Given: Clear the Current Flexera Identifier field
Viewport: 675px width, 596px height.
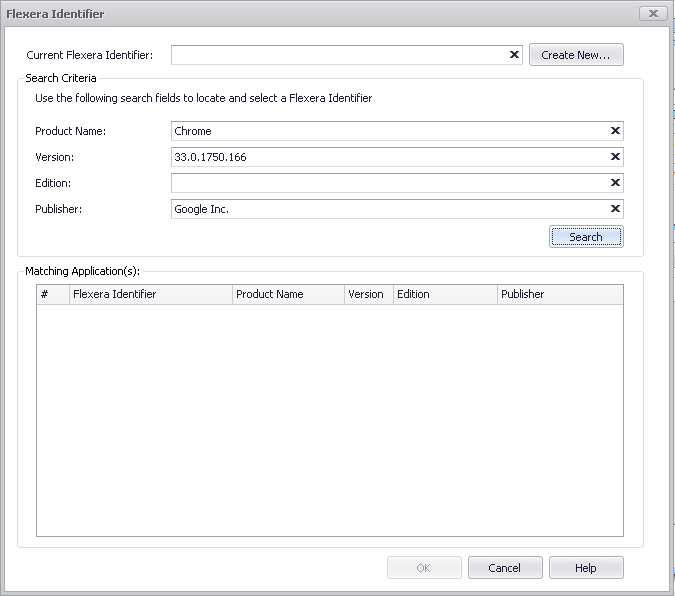Looking at the screenshot, I should [x=514, y=55].
